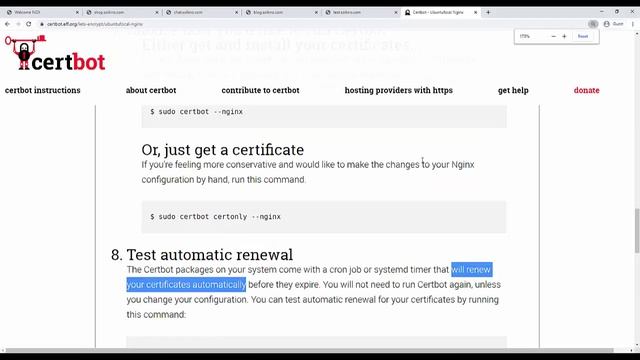640x360 pixels.
Task: Close the Welcome tab
Action: 77,12
